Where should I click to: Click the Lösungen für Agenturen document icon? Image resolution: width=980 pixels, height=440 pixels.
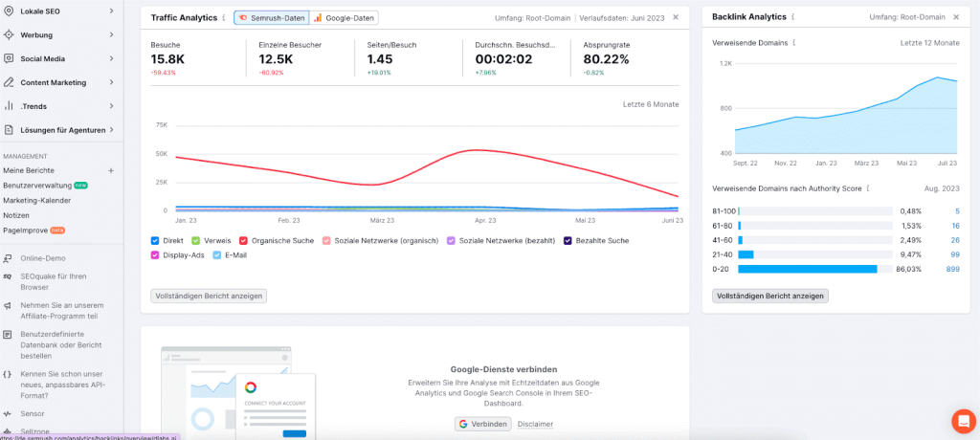point(9,129)
